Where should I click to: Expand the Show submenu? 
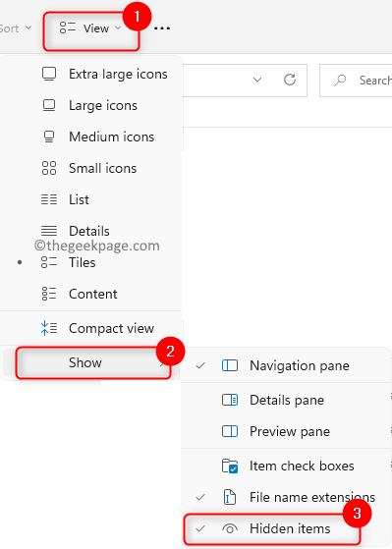[x=92, y=362]
